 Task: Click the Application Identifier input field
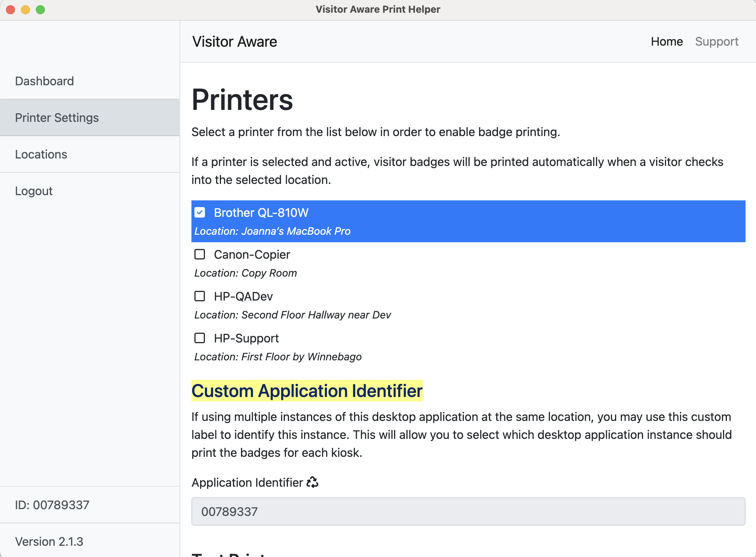point(468,511)
